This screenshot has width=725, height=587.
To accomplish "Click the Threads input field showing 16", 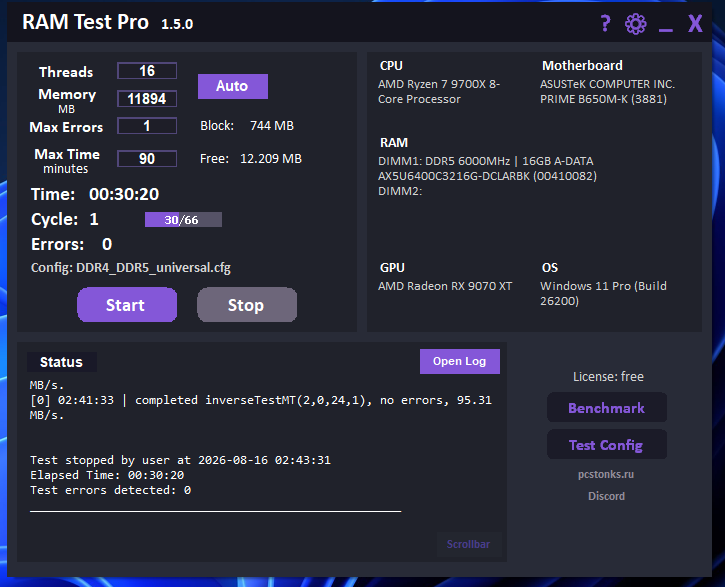I will [x=147, y=71].
